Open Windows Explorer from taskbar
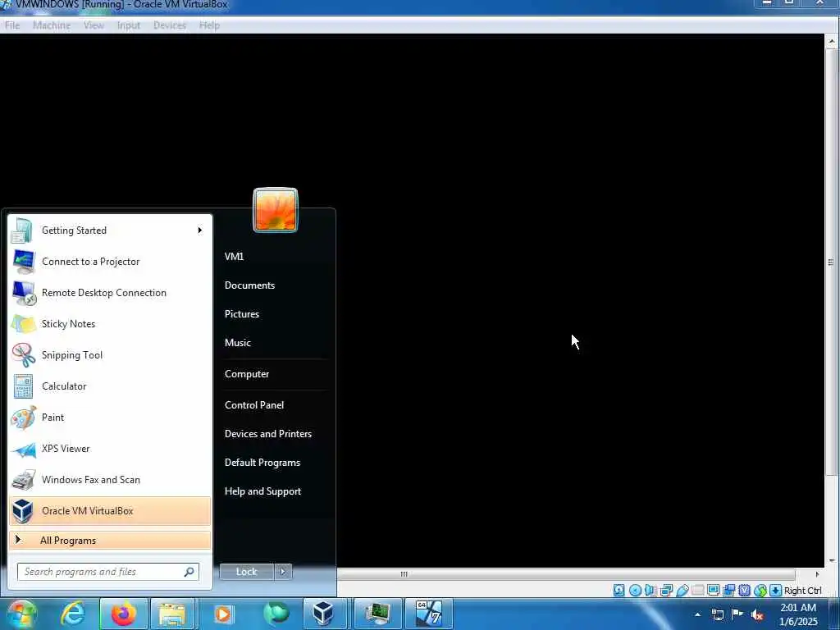 pyautogui.click(x=172, y=614)
